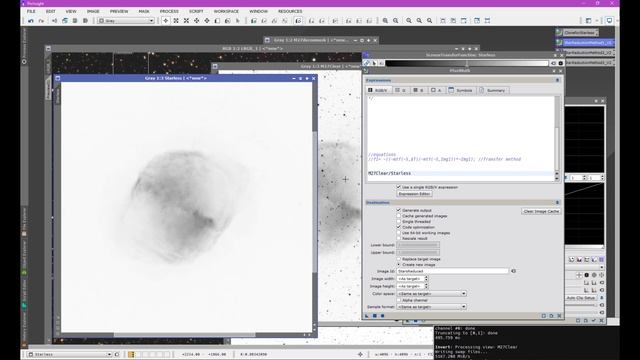The width and height of the screenshot is (640, 360).
Task: Click the workspace layout icon near toolbar right
Action: point(588,20)
